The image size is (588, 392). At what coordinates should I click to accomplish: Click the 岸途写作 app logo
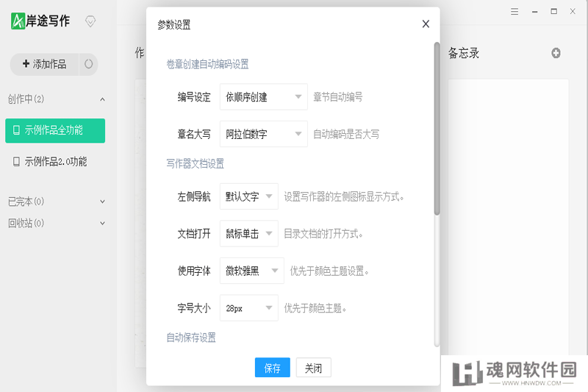click(40, 21)
